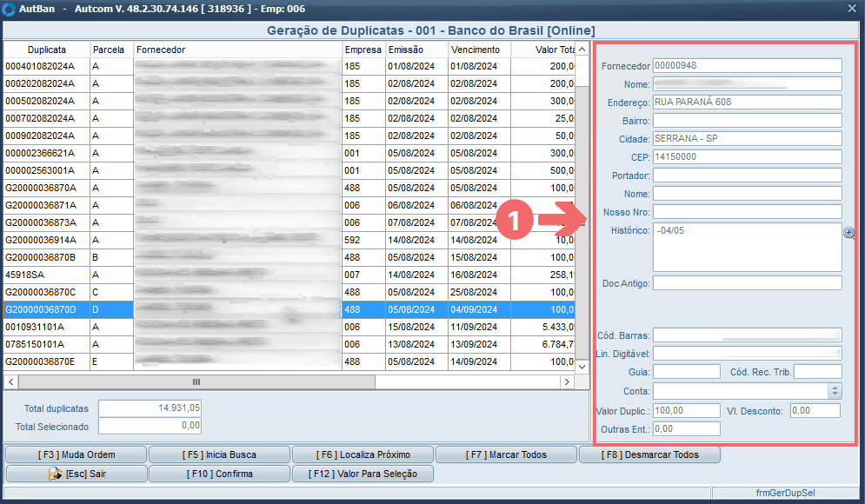865x504 pixels.
Task: Click the Cód. Rec. Trib. input field
Action: pos(817,372)
